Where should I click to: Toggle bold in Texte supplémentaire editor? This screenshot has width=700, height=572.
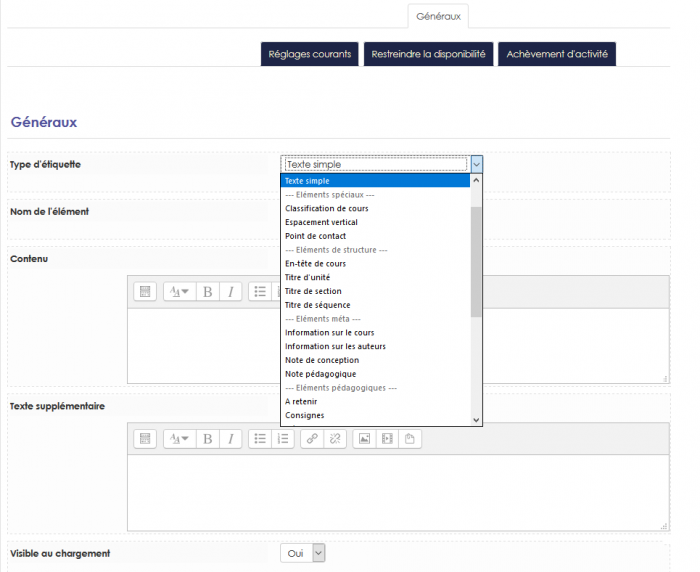pos(207,439)
